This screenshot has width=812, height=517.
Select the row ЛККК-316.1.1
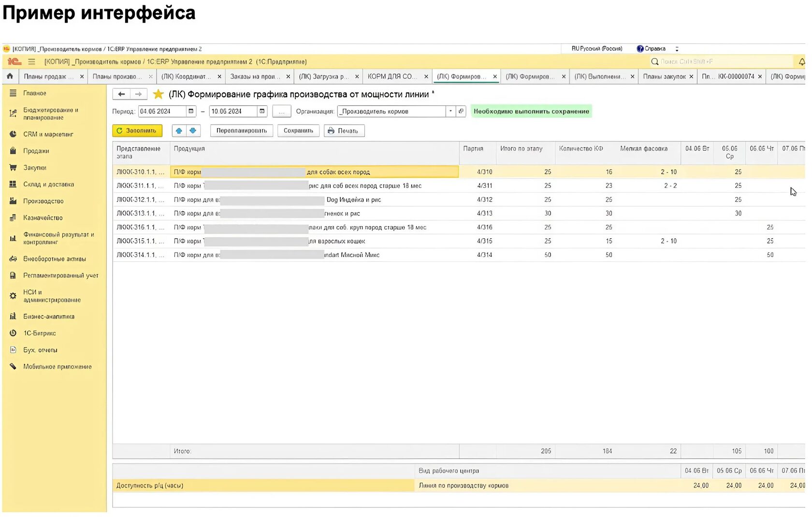(459, 227)
